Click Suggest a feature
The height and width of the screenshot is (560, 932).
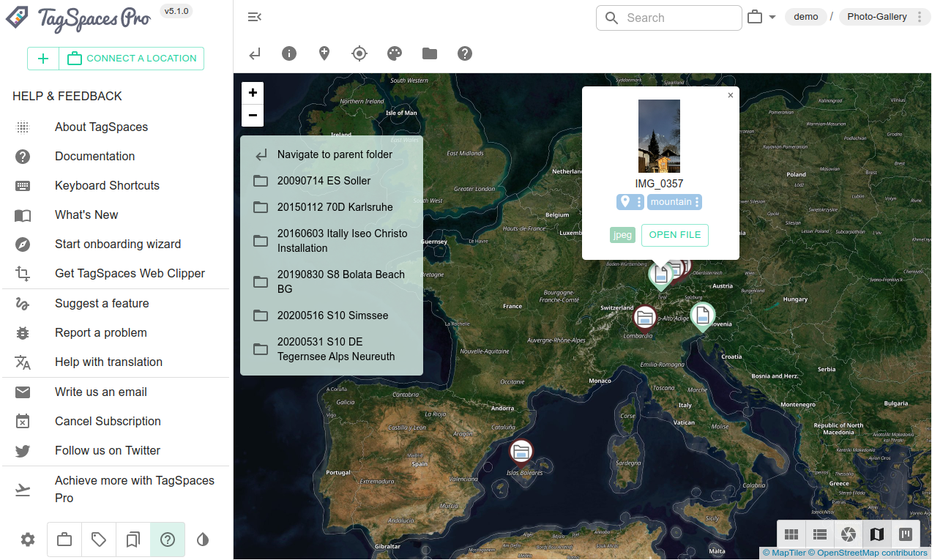116,304
